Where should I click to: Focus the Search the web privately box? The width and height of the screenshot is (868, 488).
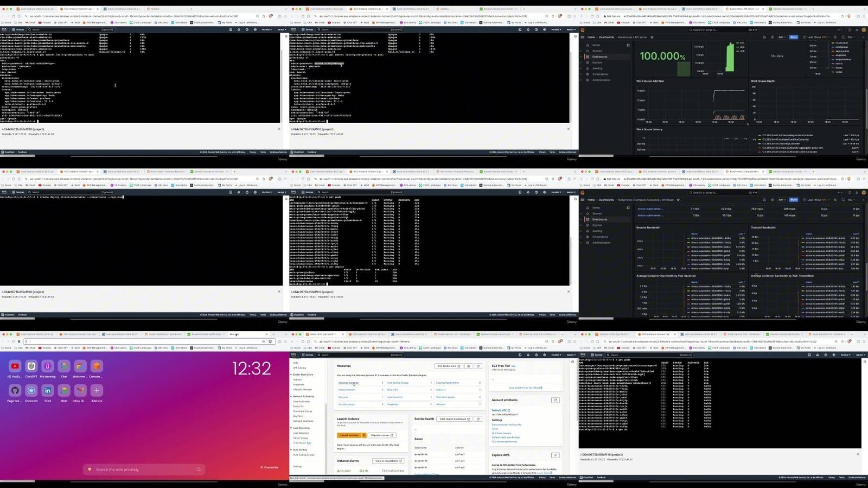pos(145,469)
